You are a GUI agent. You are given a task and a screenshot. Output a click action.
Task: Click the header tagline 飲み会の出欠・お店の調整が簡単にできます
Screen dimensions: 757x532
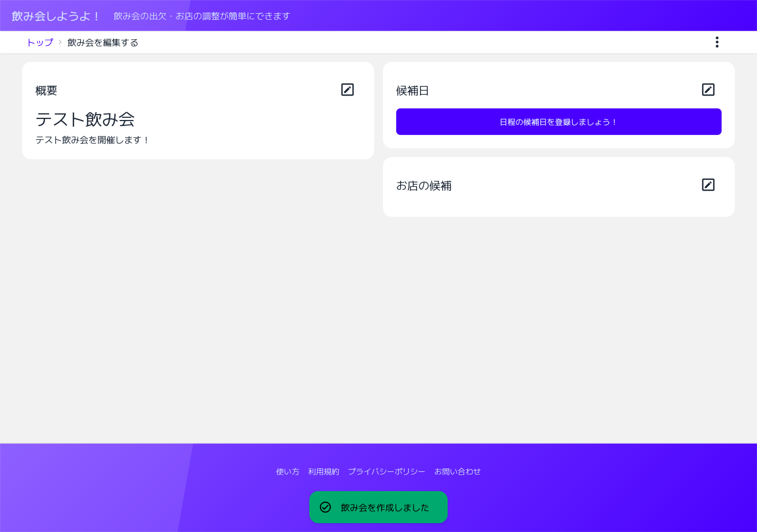pos(202,16)
